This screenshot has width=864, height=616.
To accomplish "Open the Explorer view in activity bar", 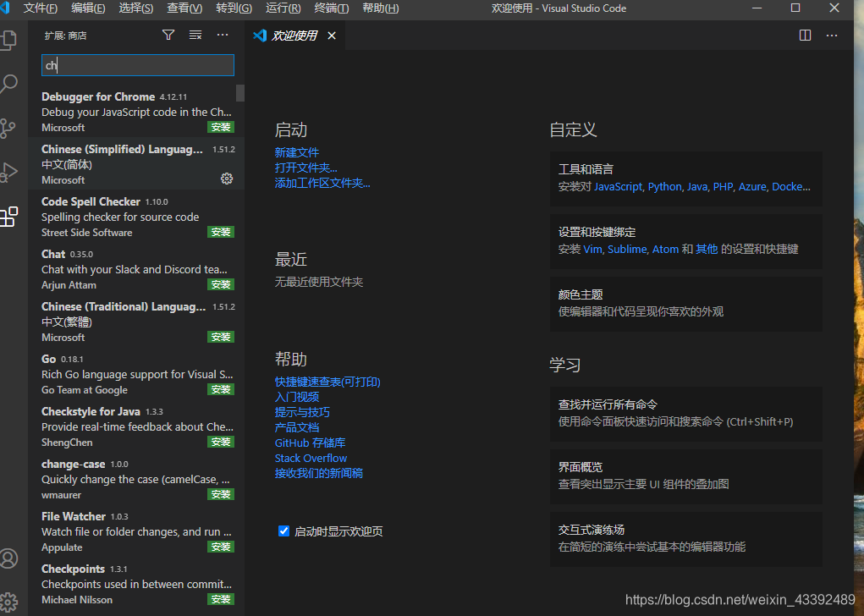I will [x=8, y=41].
